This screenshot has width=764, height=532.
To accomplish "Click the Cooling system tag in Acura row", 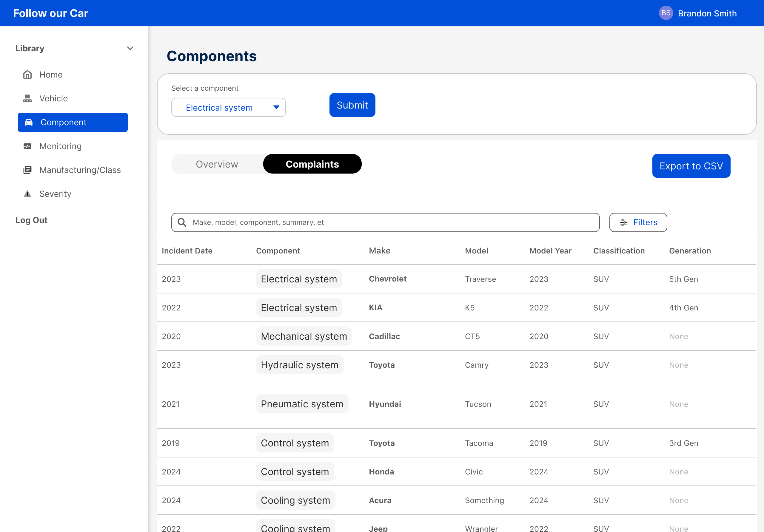I will tap(295, 500).
